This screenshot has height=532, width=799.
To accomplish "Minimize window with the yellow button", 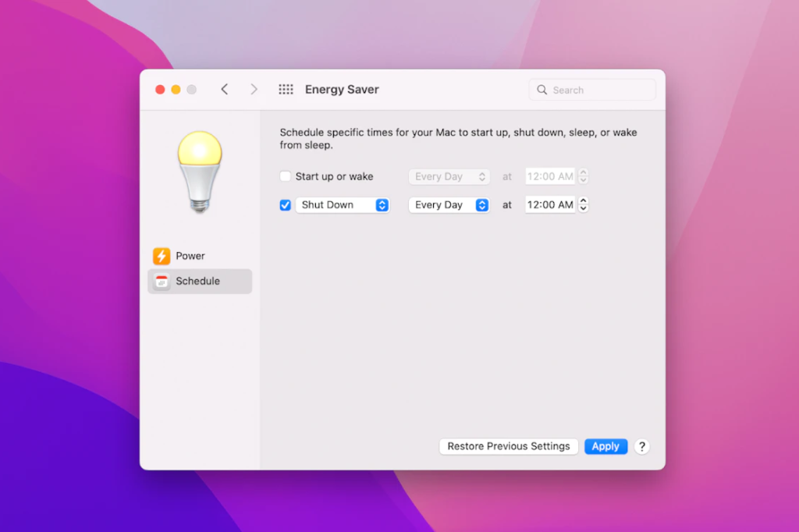I will tap(176, 90).
